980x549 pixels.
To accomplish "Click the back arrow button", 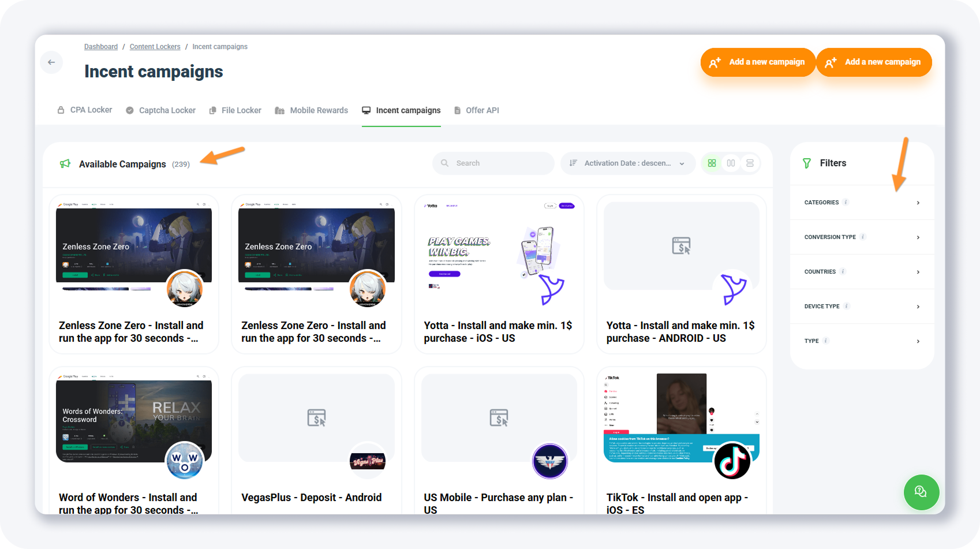I will click(51, 62).
